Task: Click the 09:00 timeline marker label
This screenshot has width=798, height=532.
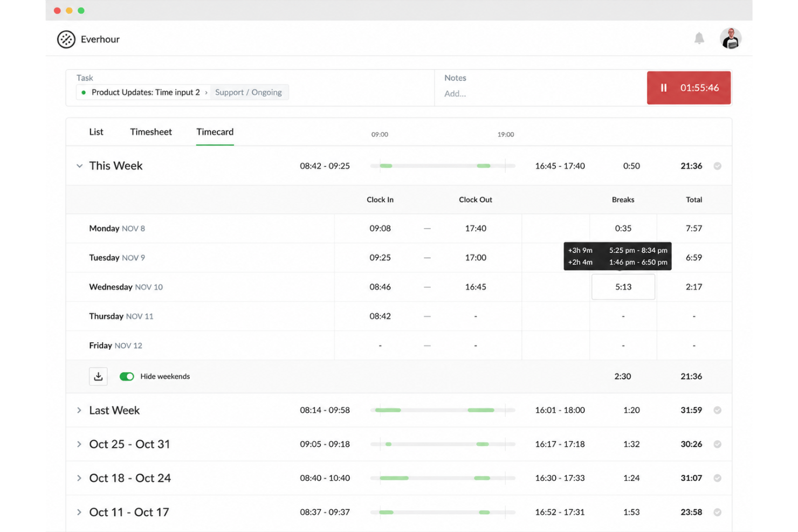Action: (x=380, y=134)
